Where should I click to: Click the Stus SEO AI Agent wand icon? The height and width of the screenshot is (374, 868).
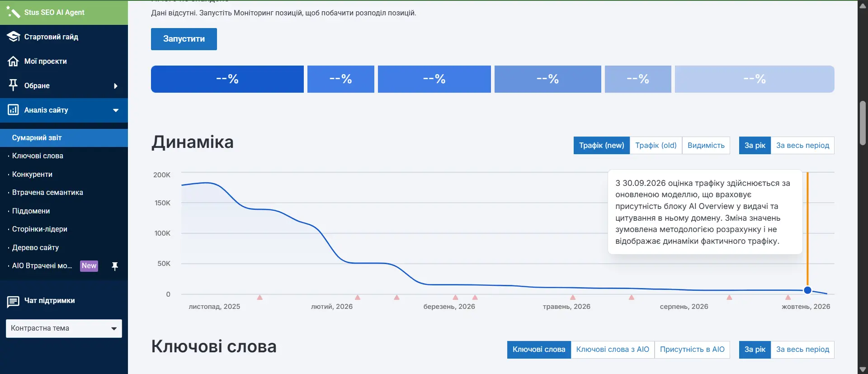[x=13, y=12]
